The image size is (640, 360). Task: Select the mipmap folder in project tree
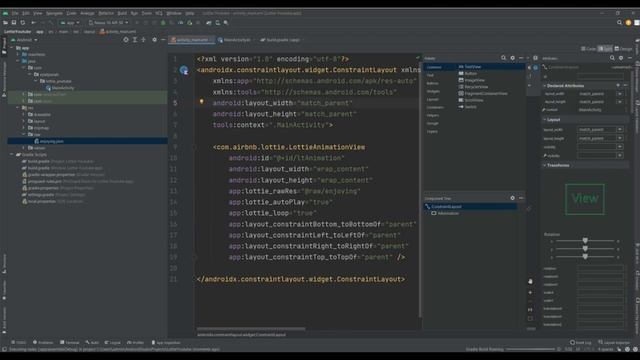(38, 128)
